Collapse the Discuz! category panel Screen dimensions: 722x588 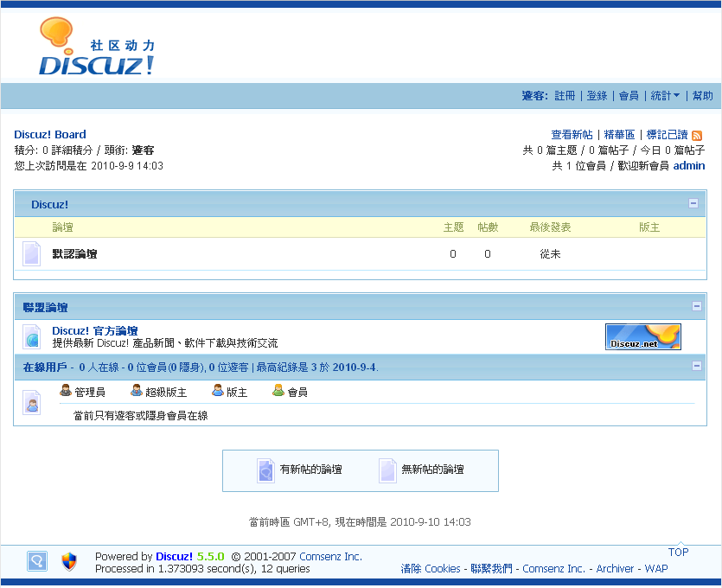692,204
